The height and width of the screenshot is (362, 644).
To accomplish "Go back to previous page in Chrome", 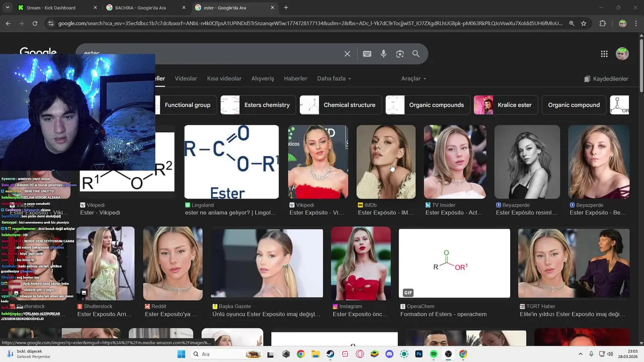I will 8,23.
